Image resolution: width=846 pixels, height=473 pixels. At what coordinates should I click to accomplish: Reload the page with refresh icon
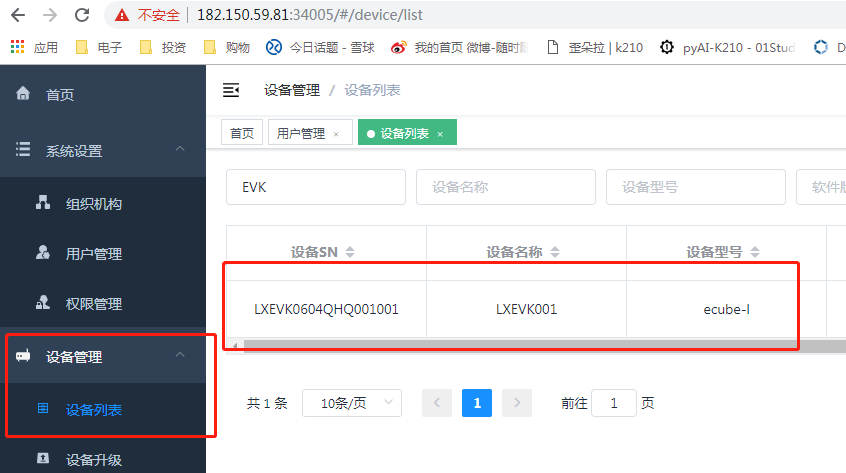coord(81,15)
